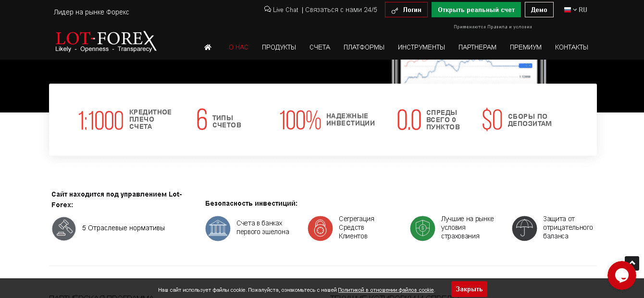Expand the ПЛАТФОРМЫ navigation menu

(364, 47)
